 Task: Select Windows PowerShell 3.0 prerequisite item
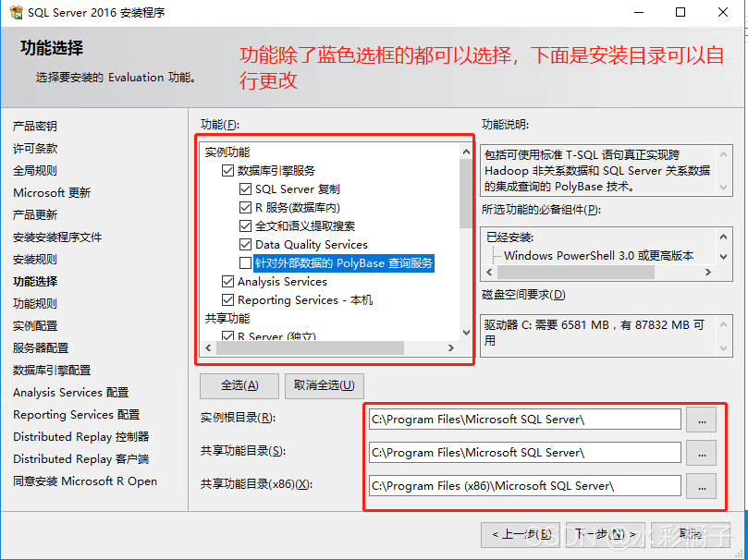point(598,255)
